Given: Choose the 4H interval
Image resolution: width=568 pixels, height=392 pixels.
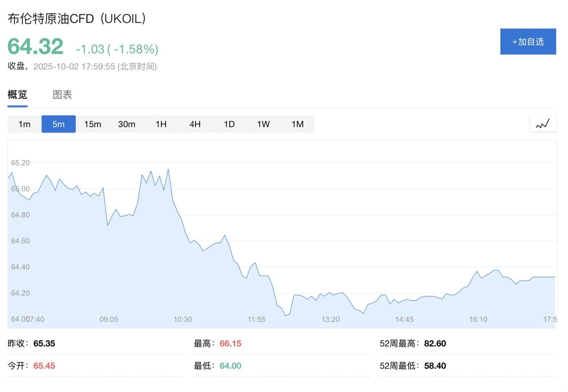Looking at the screenshot, I should (195, 124).
